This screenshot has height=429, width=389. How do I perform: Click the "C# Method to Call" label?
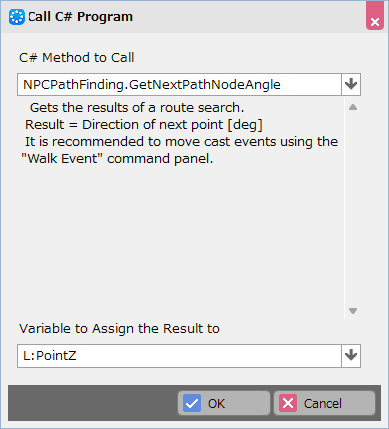[77, 58]
